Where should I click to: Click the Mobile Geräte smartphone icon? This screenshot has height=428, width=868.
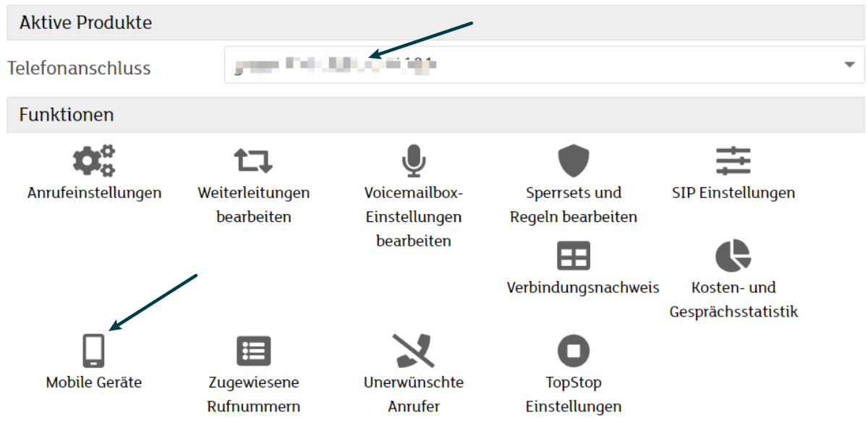tap(94, 351)
